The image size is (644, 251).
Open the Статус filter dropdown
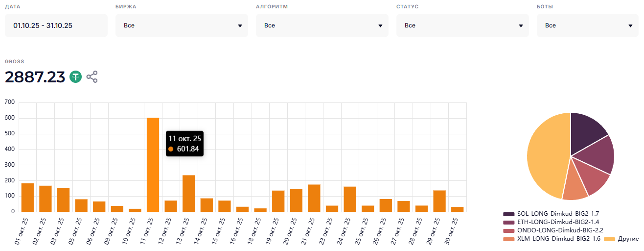462,25
